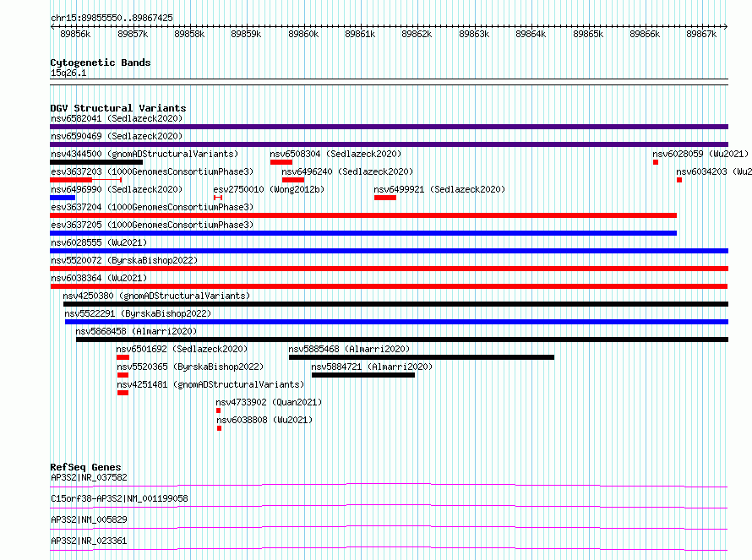Open nsv4250380 gnomADStructuralVariants label

click(156, 296)
